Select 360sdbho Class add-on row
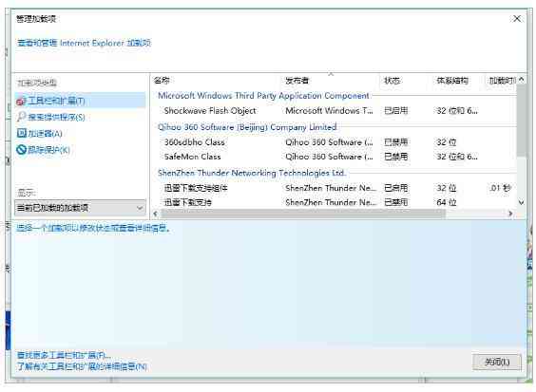Image resolution: width=536 pixels, height=392 pixels. [x=334, y=142]
